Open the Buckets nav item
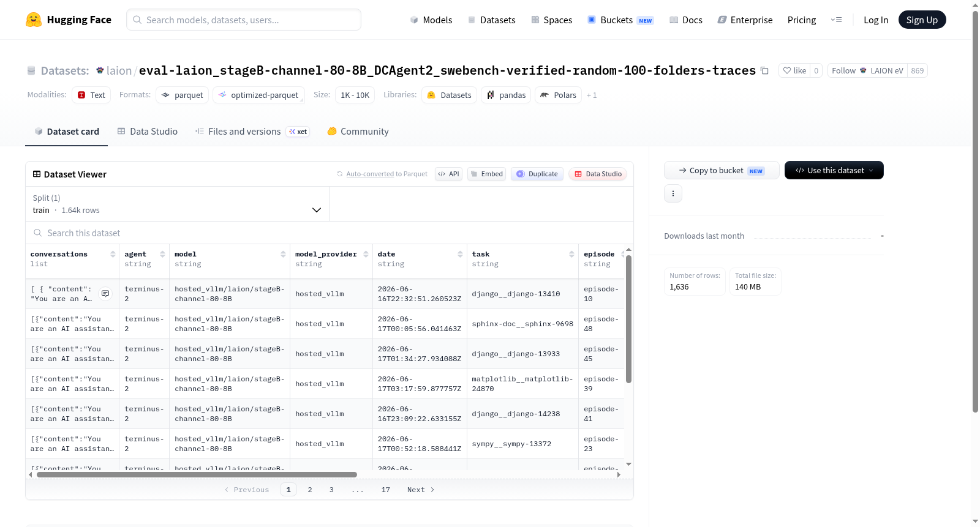 pos(620,20)
